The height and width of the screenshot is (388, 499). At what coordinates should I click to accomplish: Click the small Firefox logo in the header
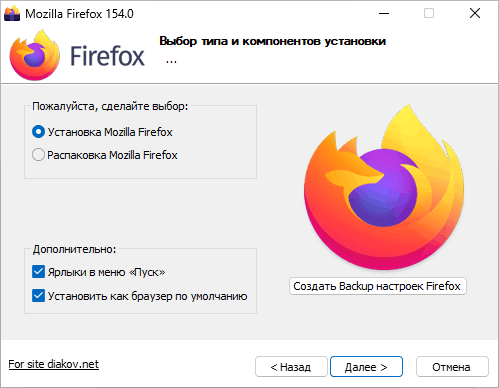pos(35,55)
